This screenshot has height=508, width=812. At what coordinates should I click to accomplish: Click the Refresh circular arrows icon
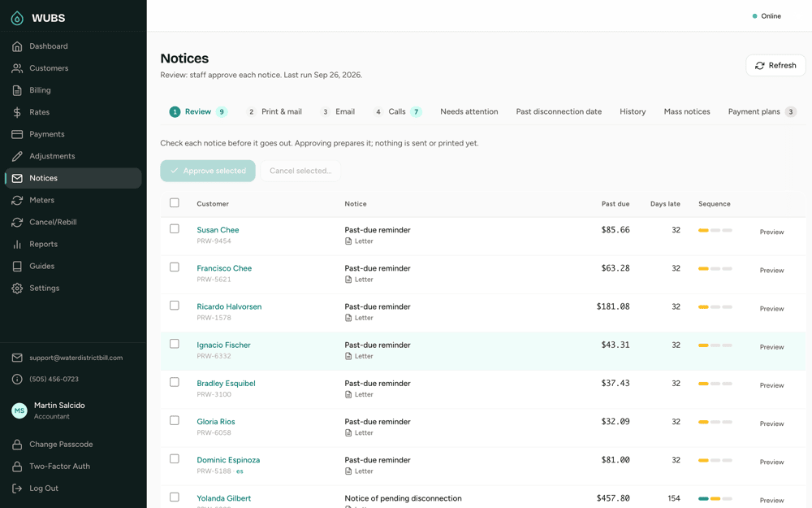point(760,66)
